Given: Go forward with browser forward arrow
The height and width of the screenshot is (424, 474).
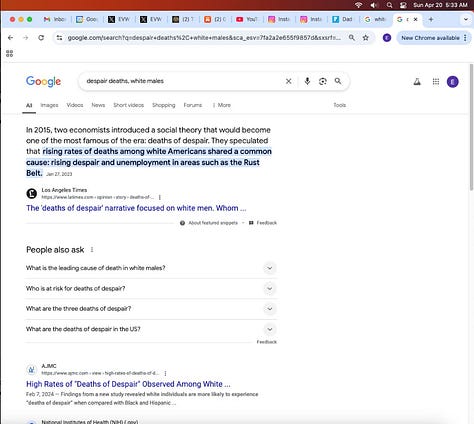Looking at the screenshot, I should point(26,38).
